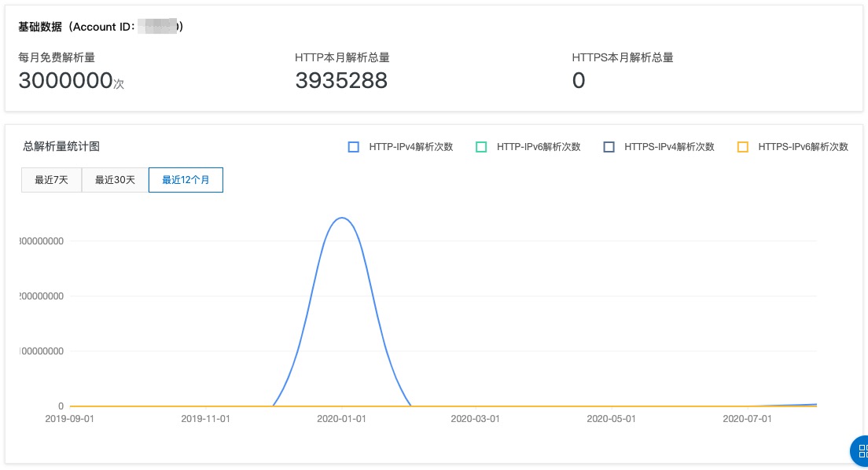This screenshot has height=470, width=868.
Task: Click the 2020-07-01 axis label
Action: coord(748,419)
